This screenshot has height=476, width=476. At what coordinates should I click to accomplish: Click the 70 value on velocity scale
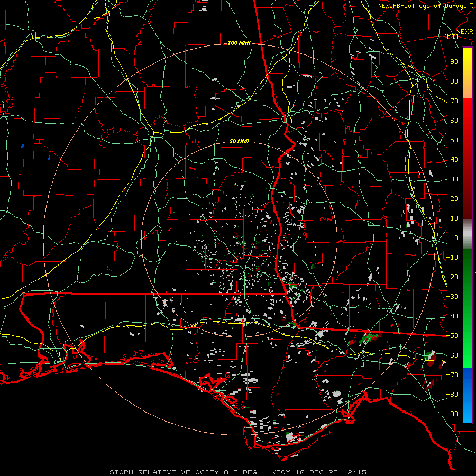[x=454, y=101]
